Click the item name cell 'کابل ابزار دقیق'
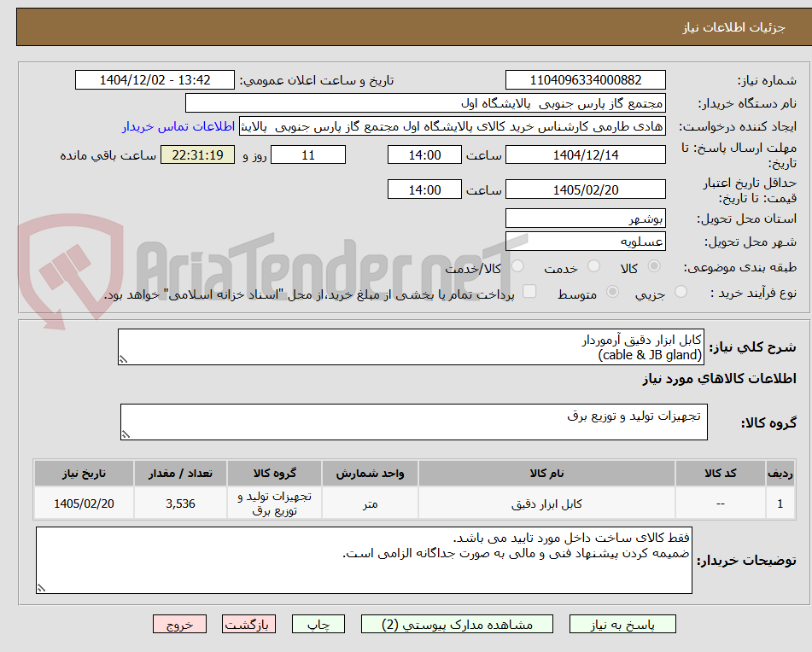812x652 pixels. pos(546,504)
